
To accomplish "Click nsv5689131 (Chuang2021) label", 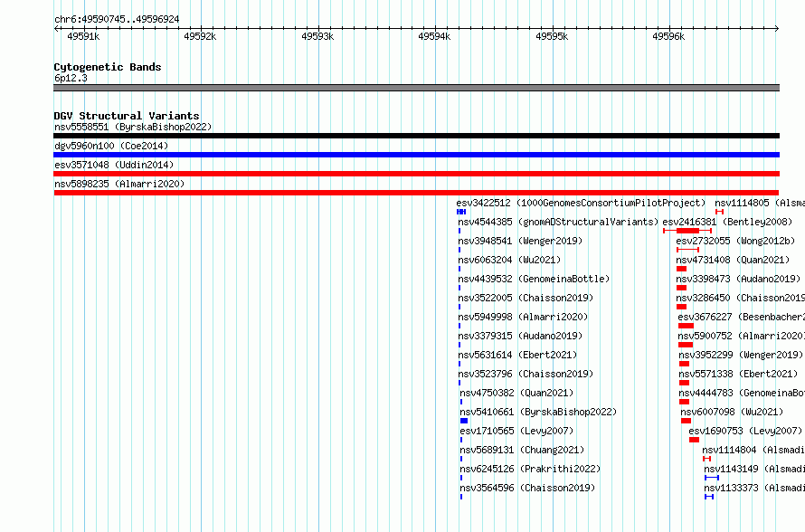I will [522, 450].
